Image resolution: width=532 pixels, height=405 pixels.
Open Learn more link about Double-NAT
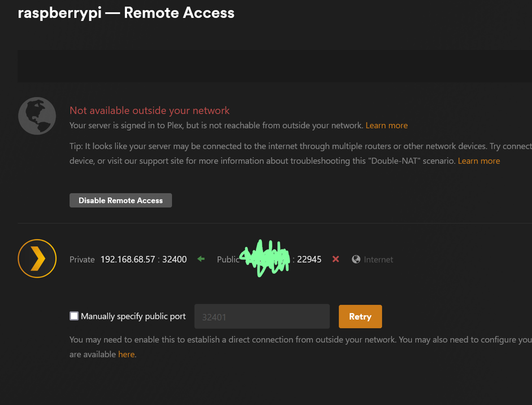point(479,161)
